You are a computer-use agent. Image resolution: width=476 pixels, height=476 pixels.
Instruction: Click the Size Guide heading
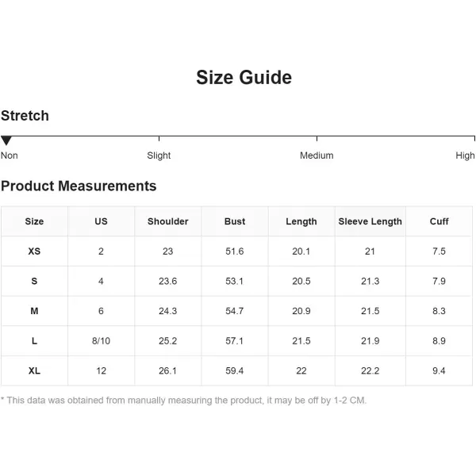(244, 77)
